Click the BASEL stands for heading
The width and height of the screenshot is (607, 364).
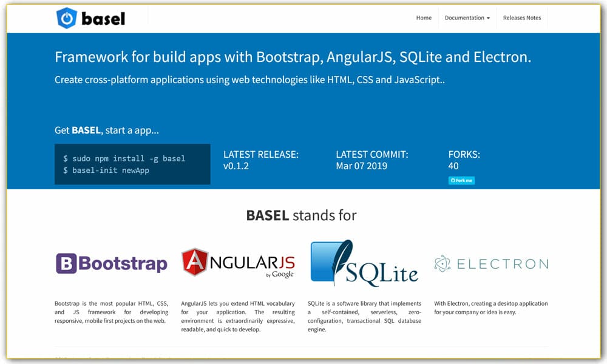coord(301,215)
